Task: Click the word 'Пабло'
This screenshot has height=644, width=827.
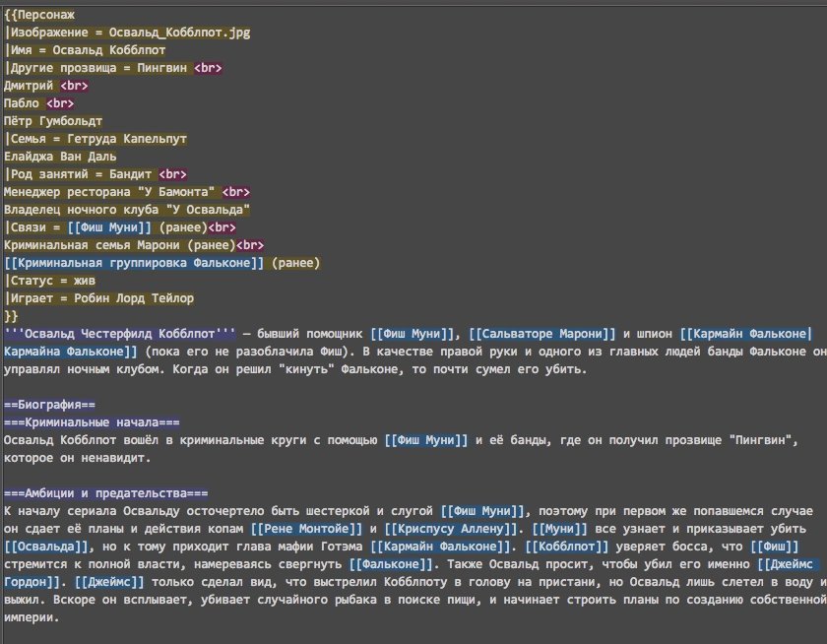Action: [x=22, y=103]
